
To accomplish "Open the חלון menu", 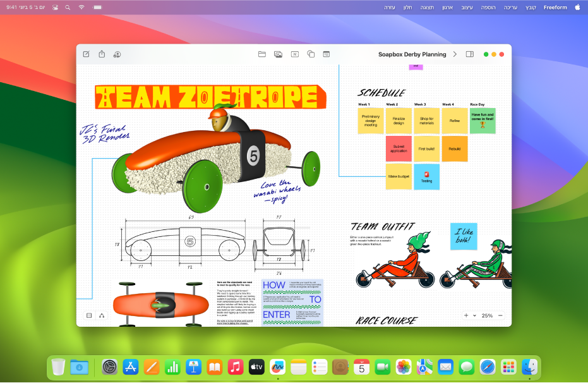I will pyautogui.click(x=407, y=7).
